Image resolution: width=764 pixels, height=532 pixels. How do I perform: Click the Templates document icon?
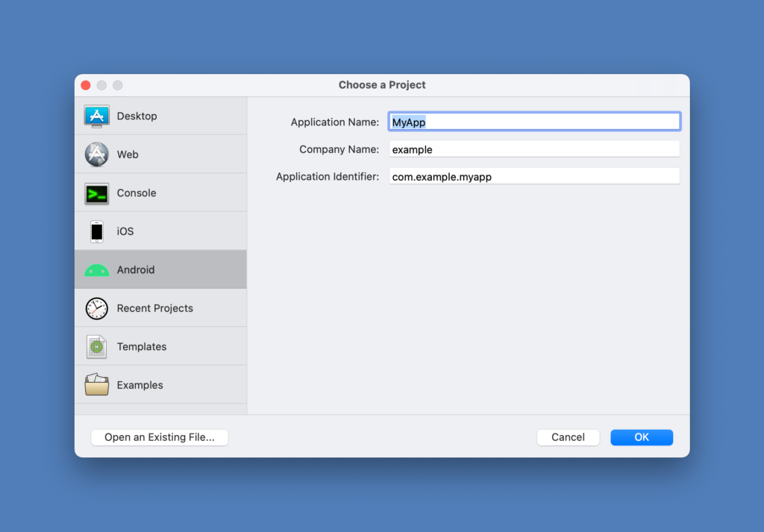tap(96, 347)
